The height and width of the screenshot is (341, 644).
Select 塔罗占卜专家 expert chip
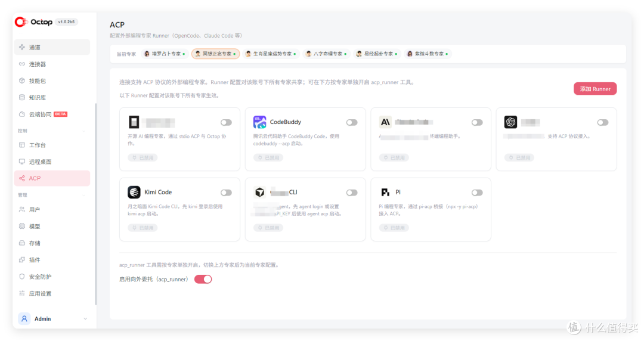tap(165, 54)
